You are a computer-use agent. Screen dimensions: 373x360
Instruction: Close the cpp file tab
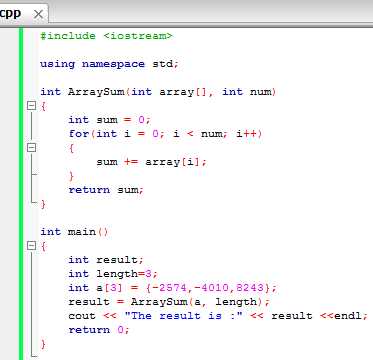(39, 14)
